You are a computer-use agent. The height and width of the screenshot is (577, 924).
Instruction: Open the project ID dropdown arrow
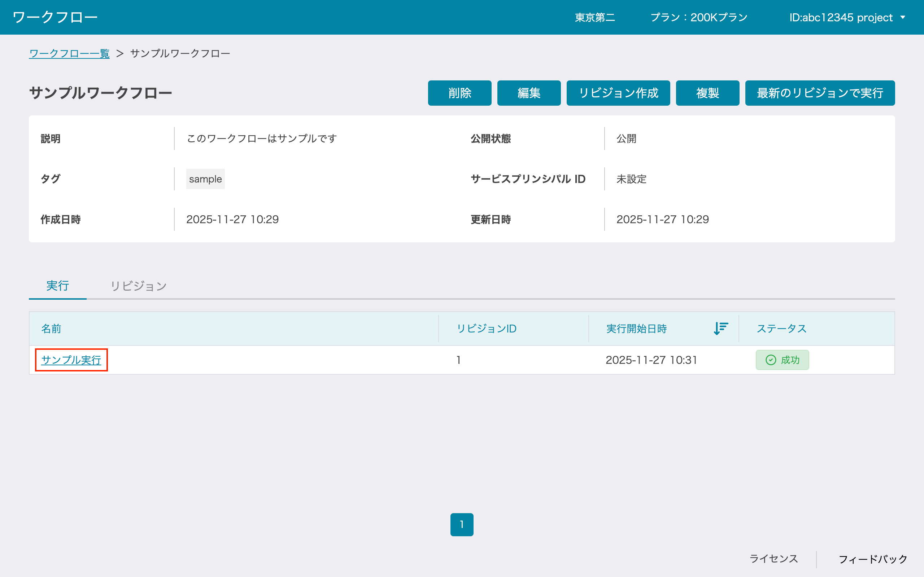point(903,17)
